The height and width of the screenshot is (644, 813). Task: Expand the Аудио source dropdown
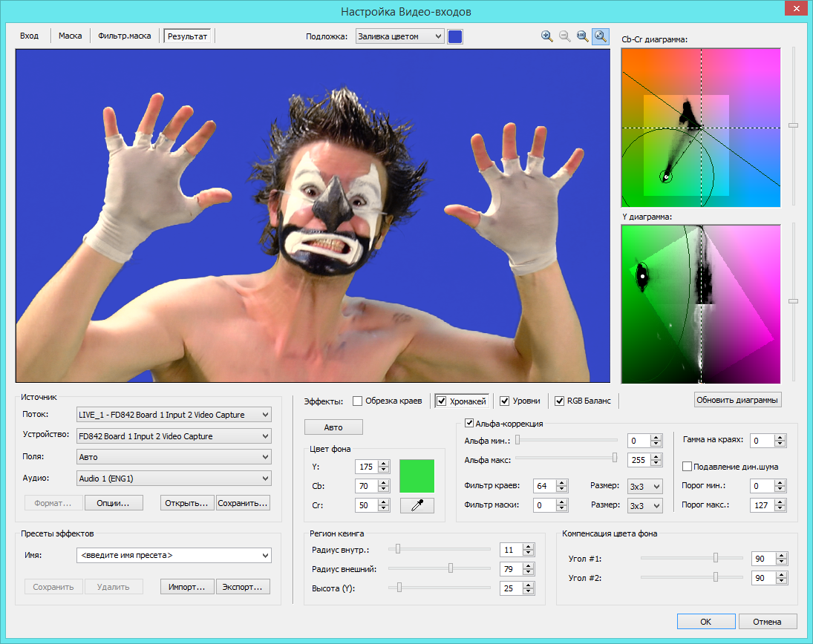[x=174, y=479]
